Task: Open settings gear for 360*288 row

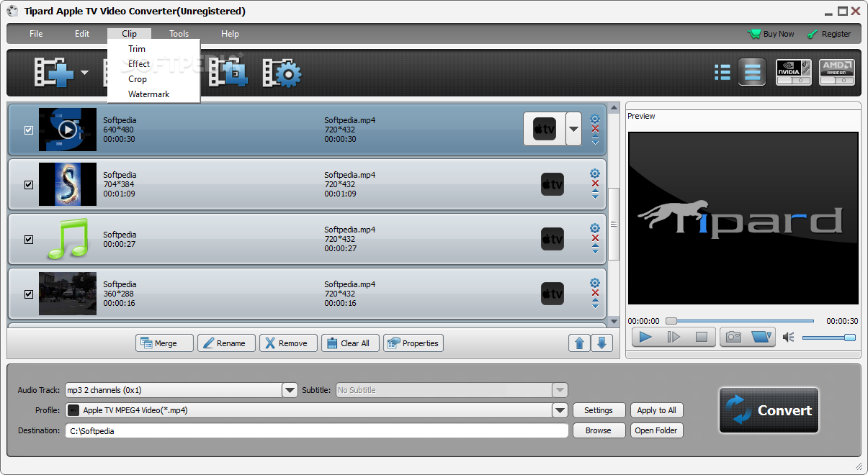Action: 595,283
